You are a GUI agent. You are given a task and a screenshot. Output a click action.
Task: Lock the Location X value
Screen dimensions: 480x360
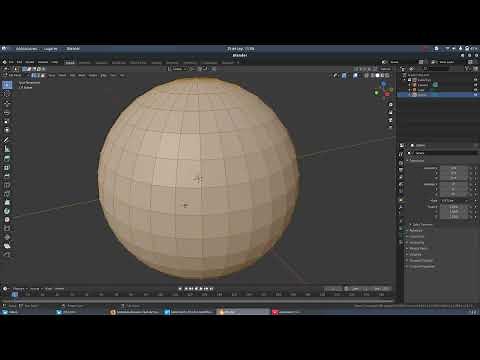pyautogui.click(x=471, y=168)
